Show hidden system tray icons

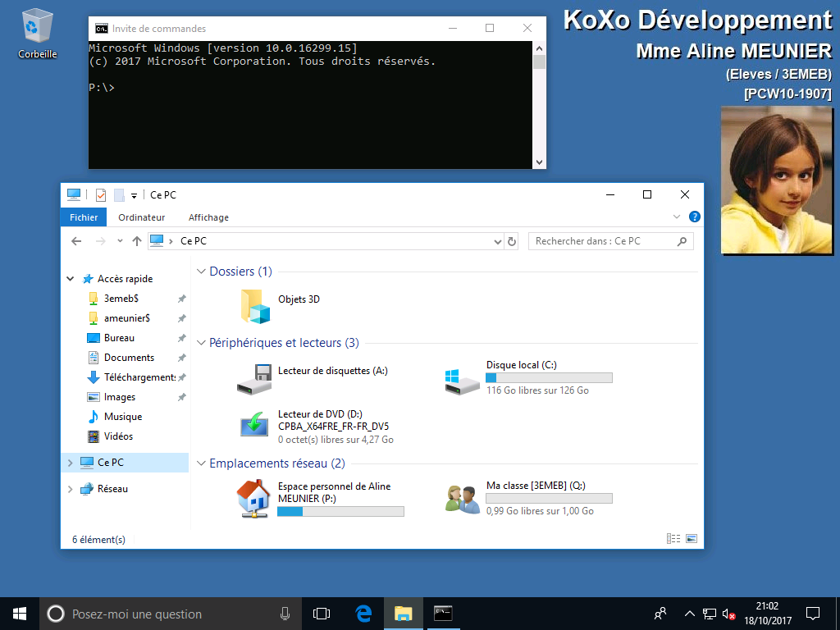(x=689, y=614)
